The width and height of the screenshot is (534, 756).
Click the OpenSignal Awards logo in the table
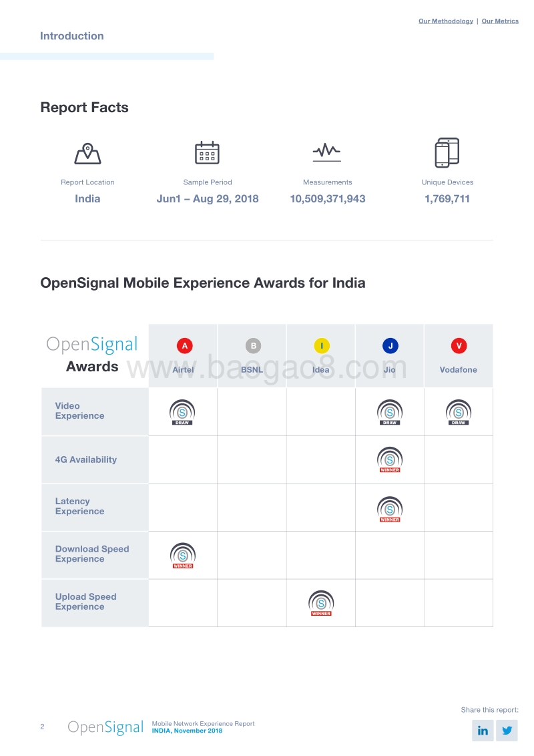92,355
